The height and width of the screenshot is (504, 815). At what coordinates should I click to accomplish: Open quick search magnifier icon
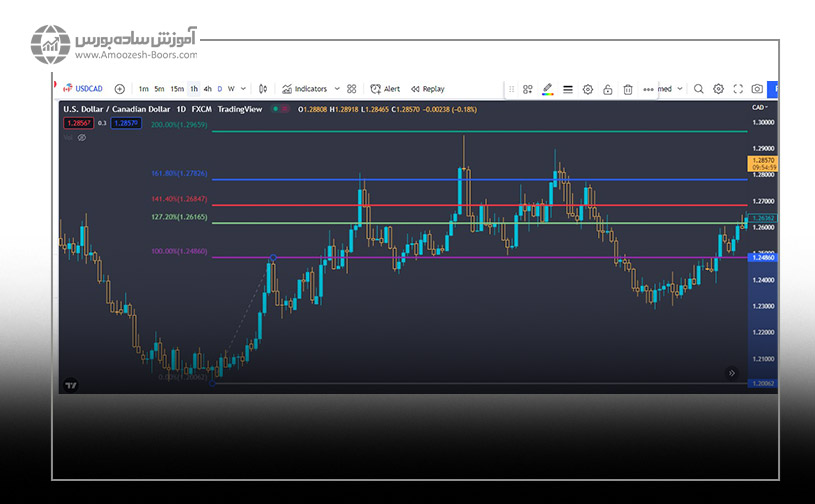699,89
